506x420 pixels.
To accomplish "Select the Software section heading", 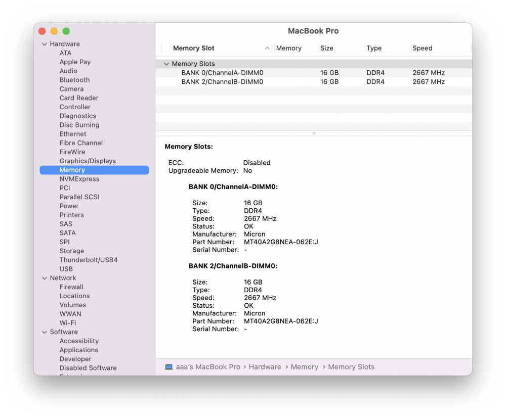I will [x=64, y=333].
